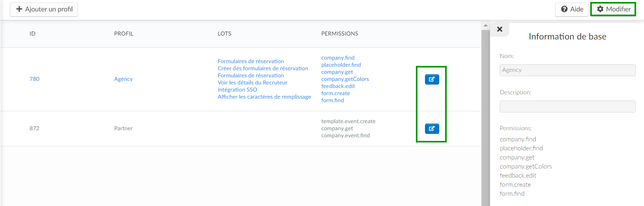The height and width of the screenshot is (206, 644).
Task: Click the scrollbar up arrow
Action: pos(485,26)
